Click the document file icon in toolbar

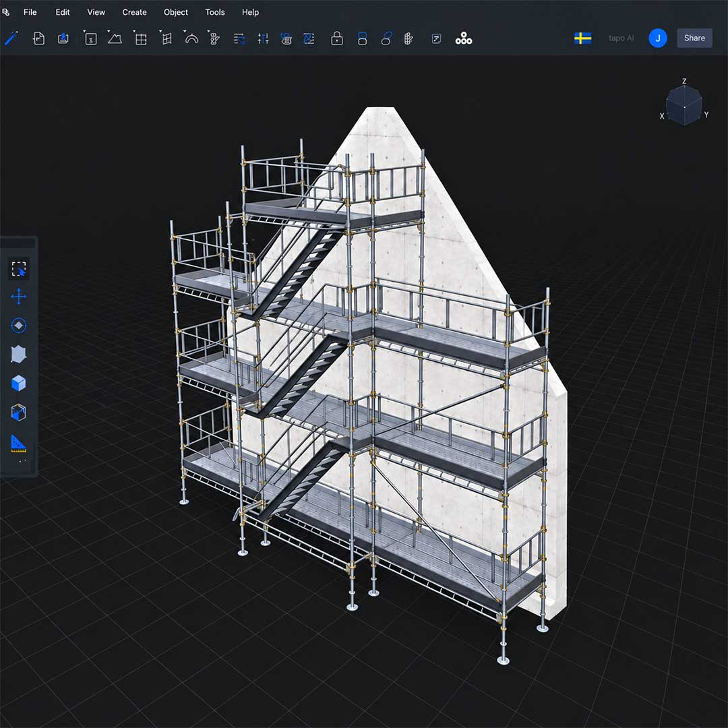39,38
